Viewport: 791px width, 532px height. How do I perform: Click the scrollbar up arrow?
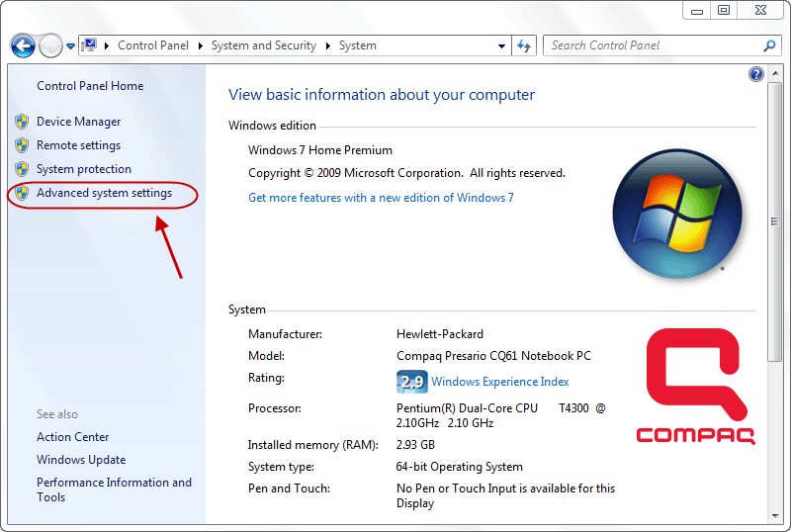click(x=774, y=74)
